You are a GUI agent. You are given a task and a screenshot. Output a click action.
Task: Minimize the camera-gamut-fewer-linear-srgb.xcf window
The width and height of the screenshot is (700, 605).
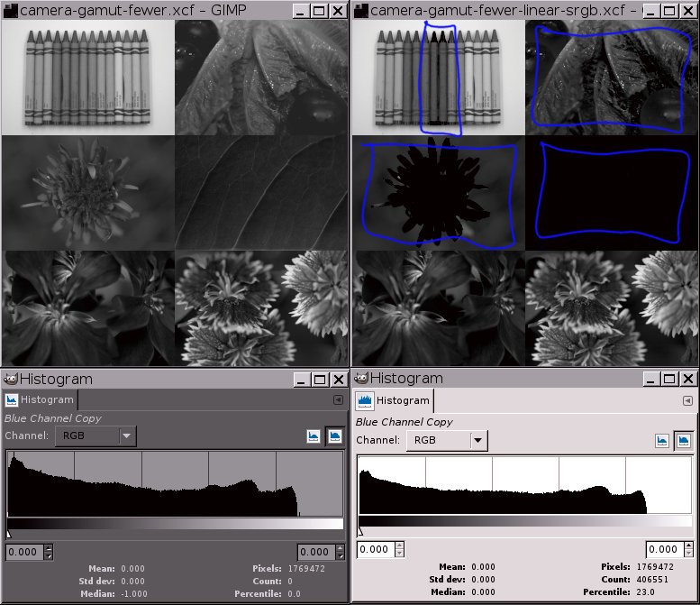(650, 11)
